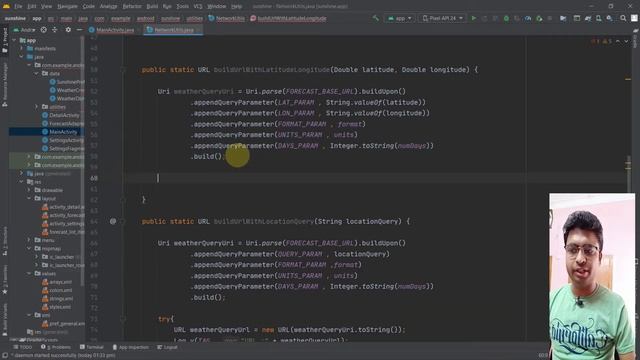Collapse the data package node
Screen dimensions: 640x360
pyautogui.click(x=36, y=73)
